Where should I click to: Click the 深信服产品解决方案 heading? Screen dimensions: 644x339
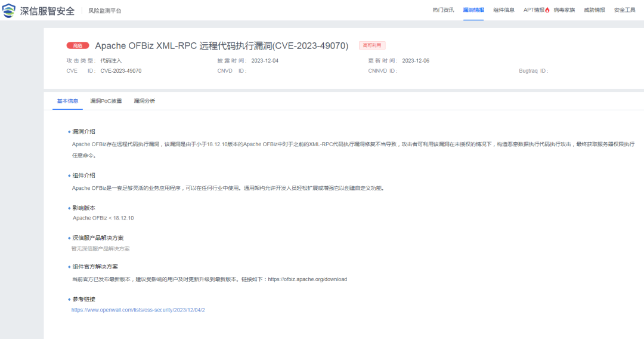click(98, 238)
